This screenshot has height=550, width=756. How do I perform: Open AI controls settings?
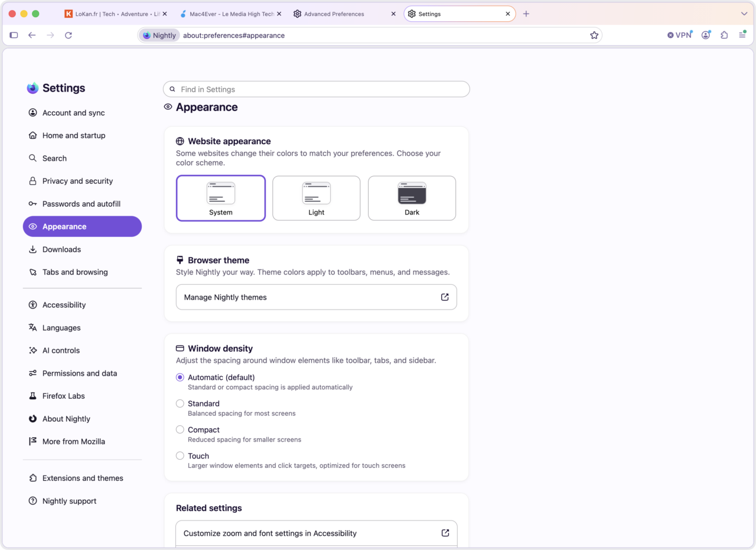pos(82,350)
